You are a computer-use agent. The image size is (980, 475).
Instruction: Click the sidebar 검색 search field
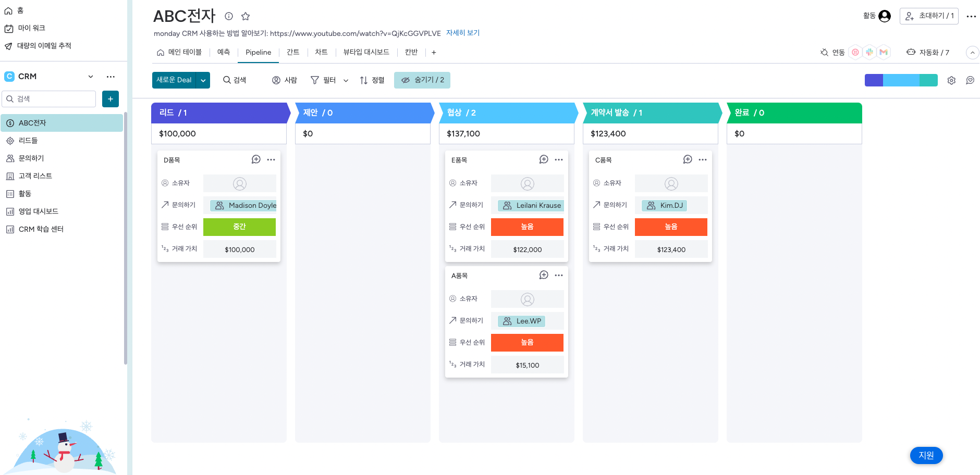50,99
